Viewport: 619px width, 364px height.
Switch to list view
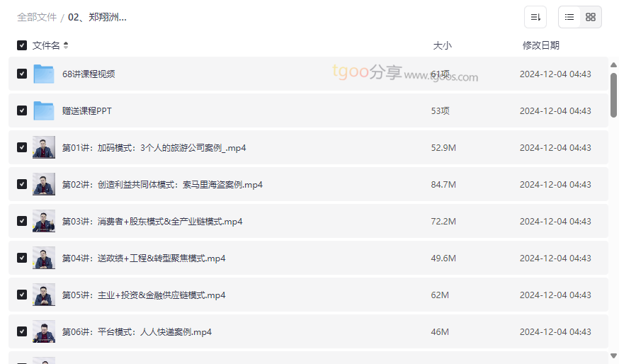[569, 17]
